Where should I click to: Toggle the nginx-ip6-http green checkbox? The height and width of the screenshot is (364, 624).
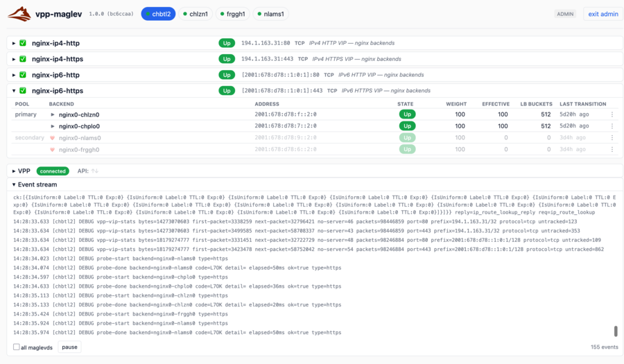pos(23,75)
